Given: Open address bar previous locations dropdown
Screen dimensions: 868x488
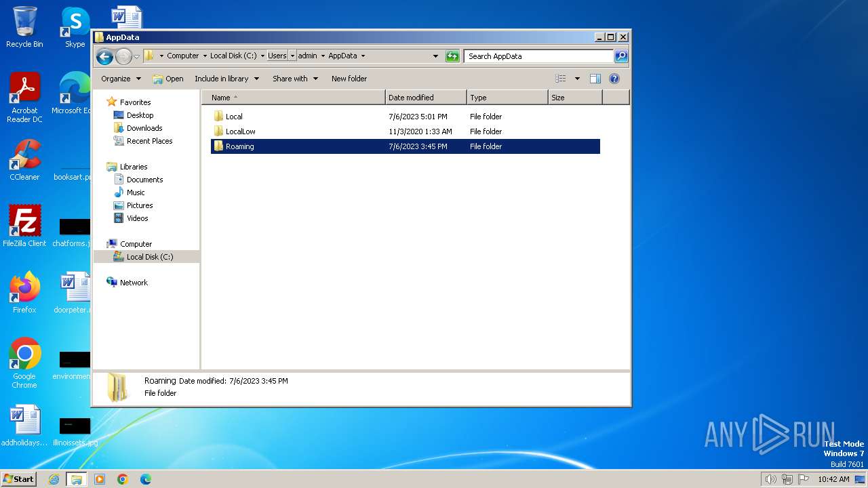Looking at the screenshot, I should coord(435,56).
